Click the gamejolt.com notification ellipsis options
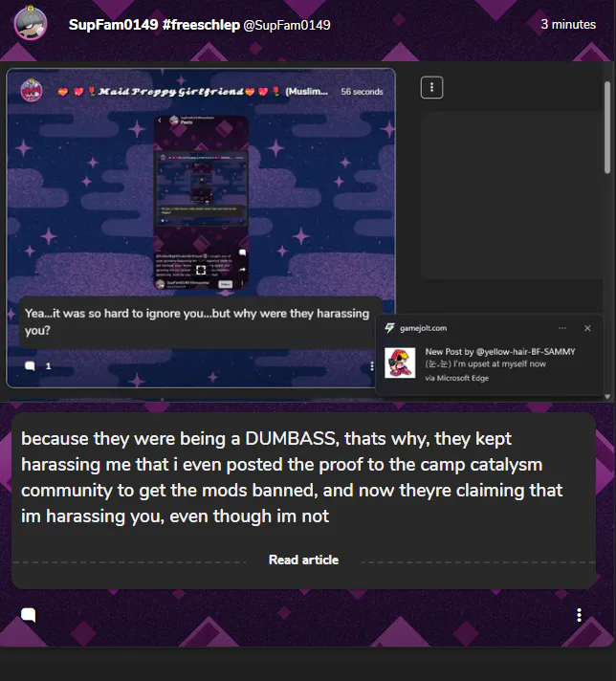This screenshot has width=616, height=681. 562,328
